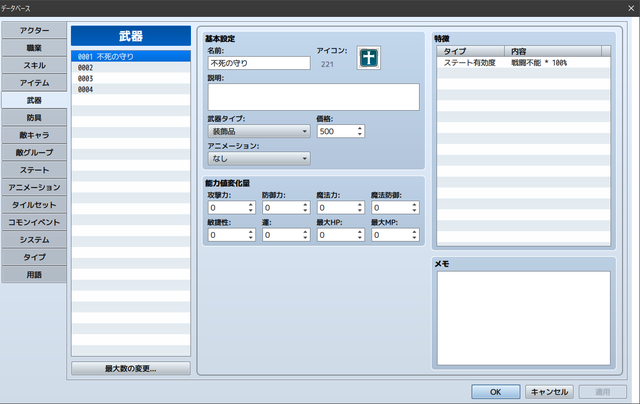Screen dimensions: 640x404
Task: Decrease 攻撃力 with the down arrow
Action: click(x=251, y=211)
